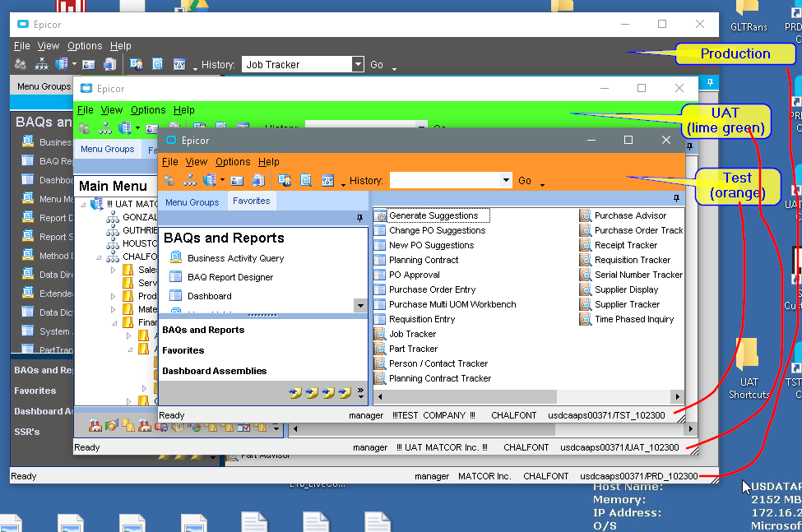The image size is (802, 532).
Task: Click the workstation icon in orange toolbar
Action: pyautogui.click(x=259, y=180)
